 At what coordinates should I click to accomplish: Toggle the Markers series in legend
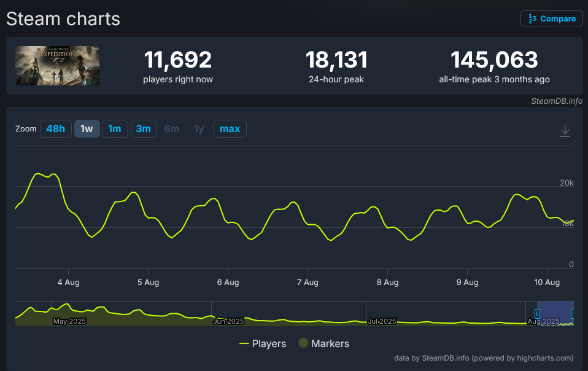tap(324, 343)
